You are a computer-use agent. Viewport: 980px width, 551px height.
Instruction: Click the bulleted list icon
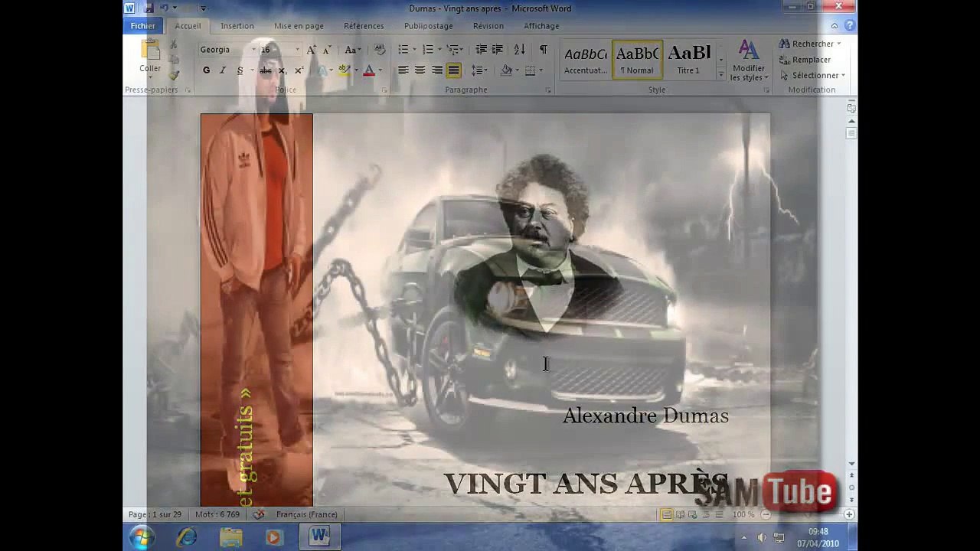[x=403, y=50]
